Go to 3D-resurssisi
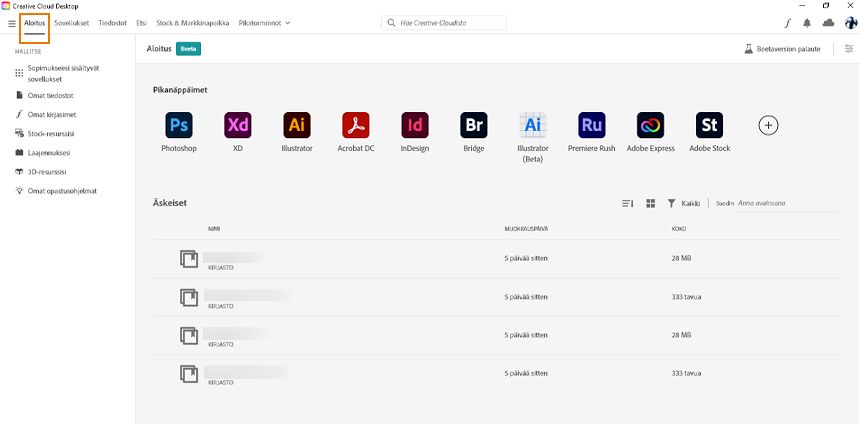 click(x=41, y=171)
